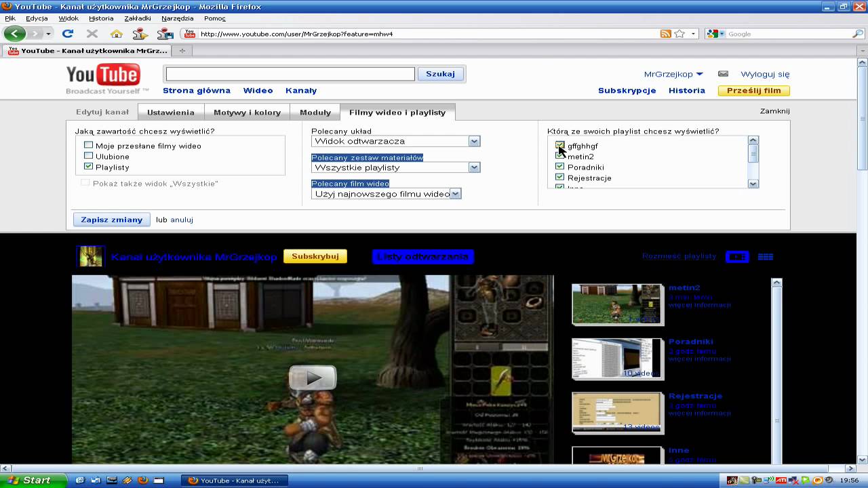868x488 pixels.
Task: Bookmark this page with the star icon
Action: 679,33
